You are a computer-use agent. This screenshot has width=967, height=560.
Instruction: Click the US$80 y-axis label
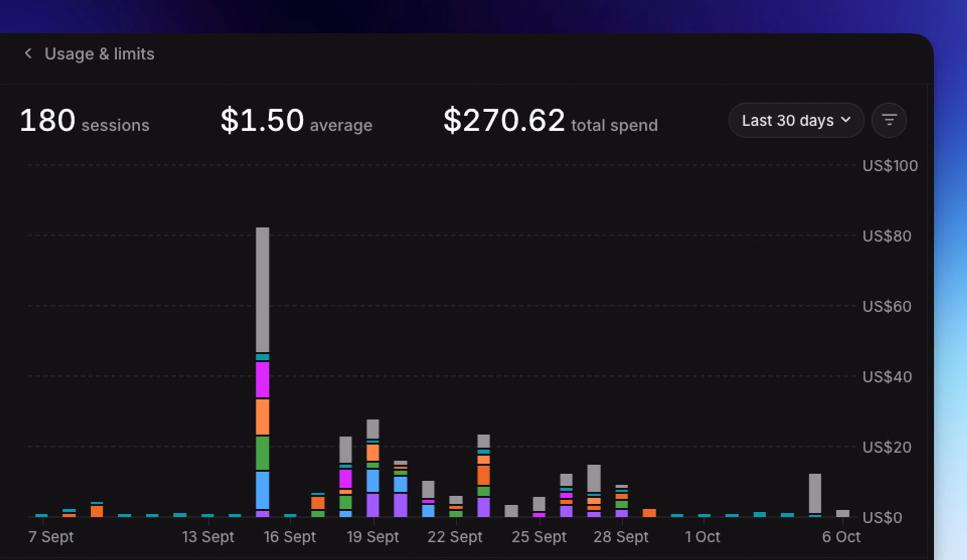point(887,236)
